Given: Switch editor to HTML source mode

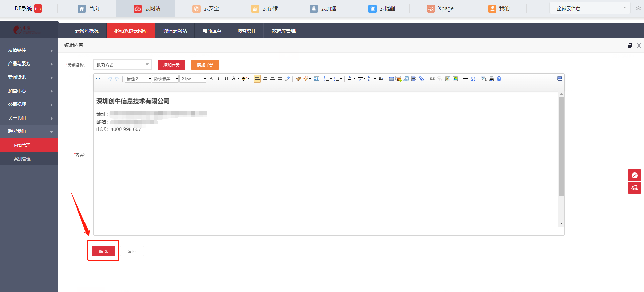Looking at the screenshot, I should pos(98,79).
